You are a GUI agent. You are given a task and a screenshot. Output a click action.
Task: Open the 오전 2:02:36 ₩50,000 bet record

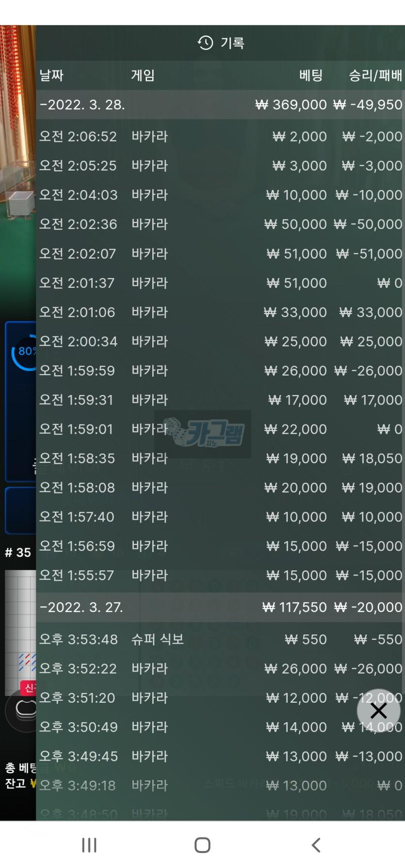point(220,224)
